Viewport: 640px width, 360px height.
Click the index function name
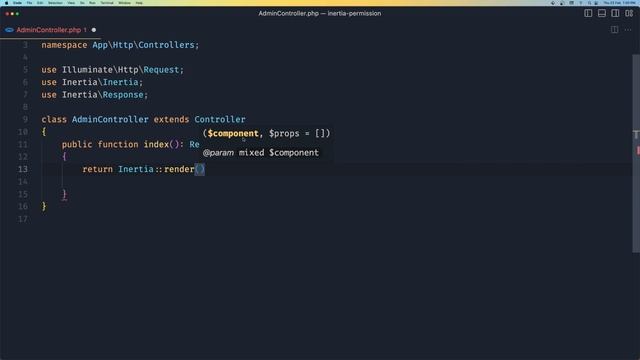(156, 144)
